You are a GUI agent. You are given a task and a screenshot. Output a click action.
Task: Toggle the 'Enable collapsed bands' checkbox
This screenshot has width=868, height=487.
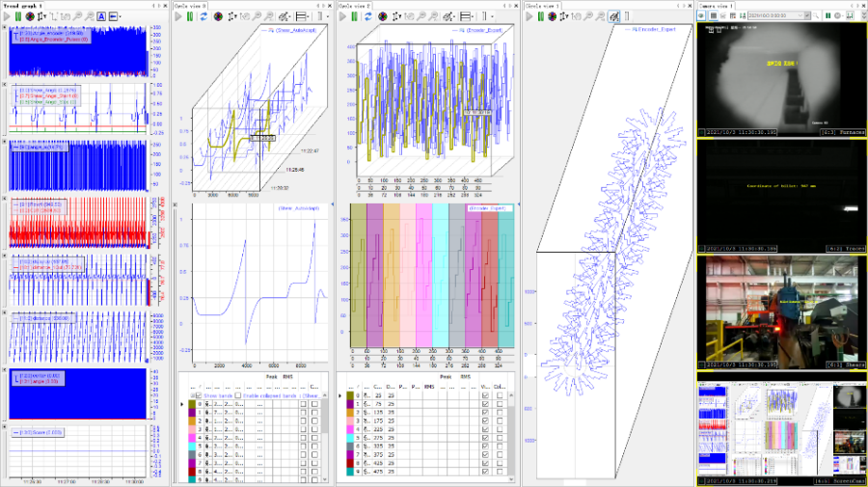pos(240,395)
